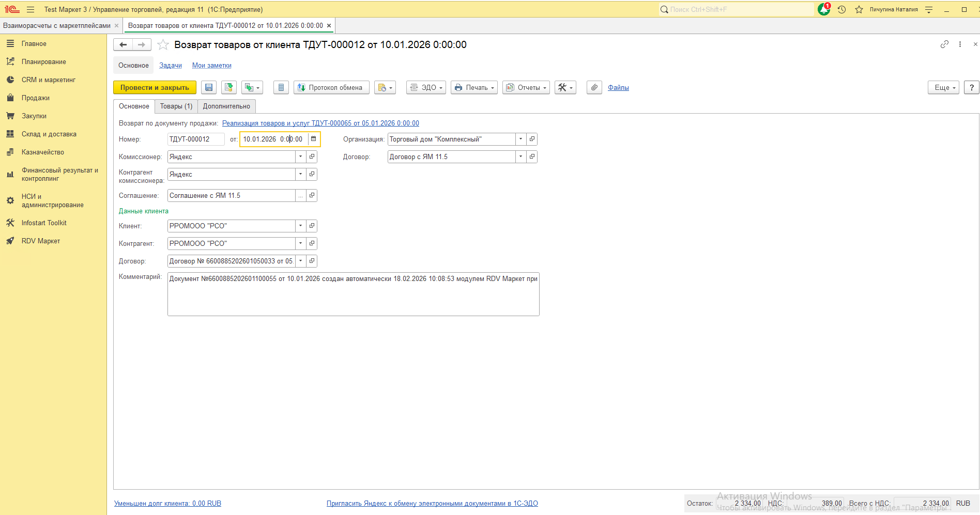Open the history clock icon
This screenshot has width=980, height=515.
point(841,9)
